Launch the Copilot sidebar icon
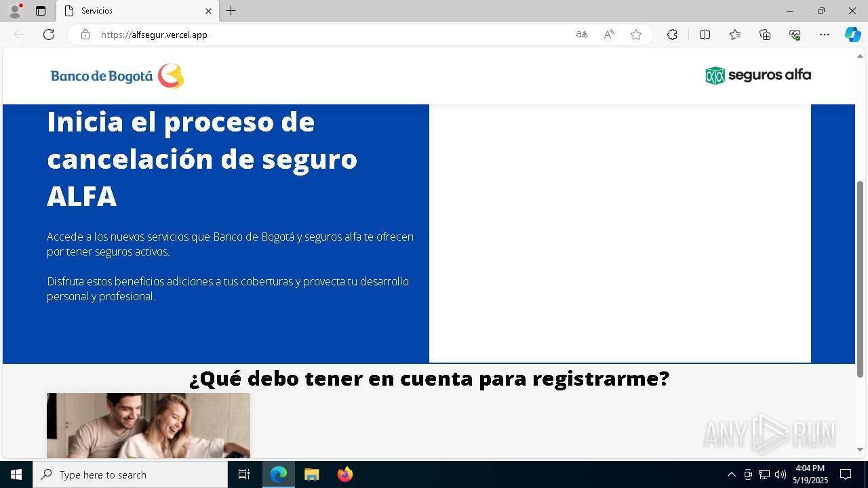Screen dimensions: 868x488 point(852,35)
